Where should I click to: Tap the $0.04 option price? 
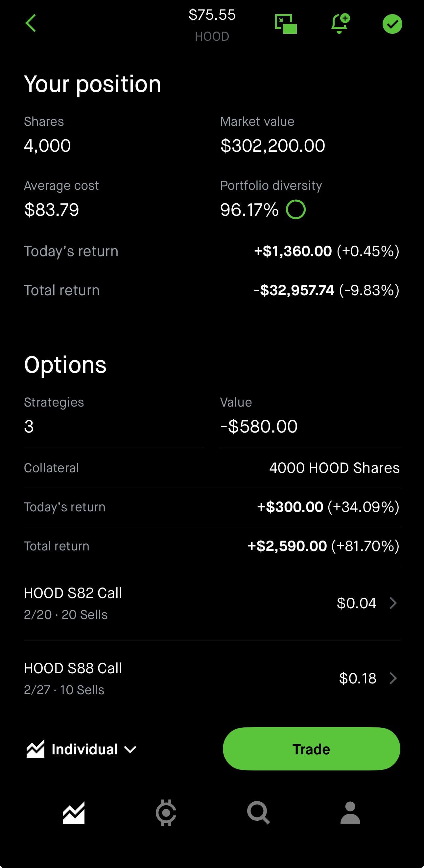point(356,603)
